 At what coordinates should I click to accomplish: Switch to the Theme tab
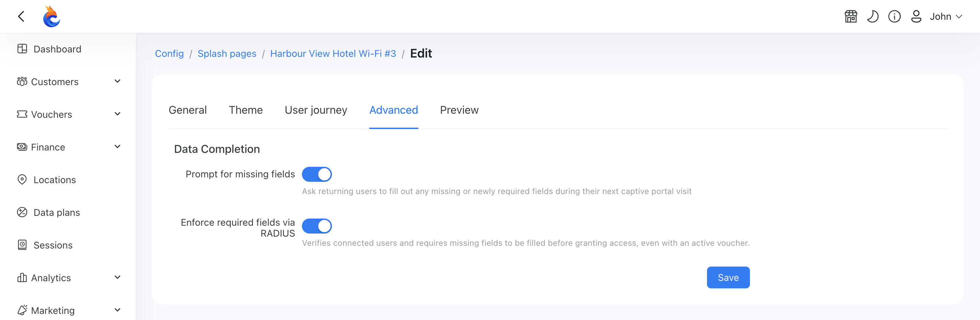(x=246, y=110)
